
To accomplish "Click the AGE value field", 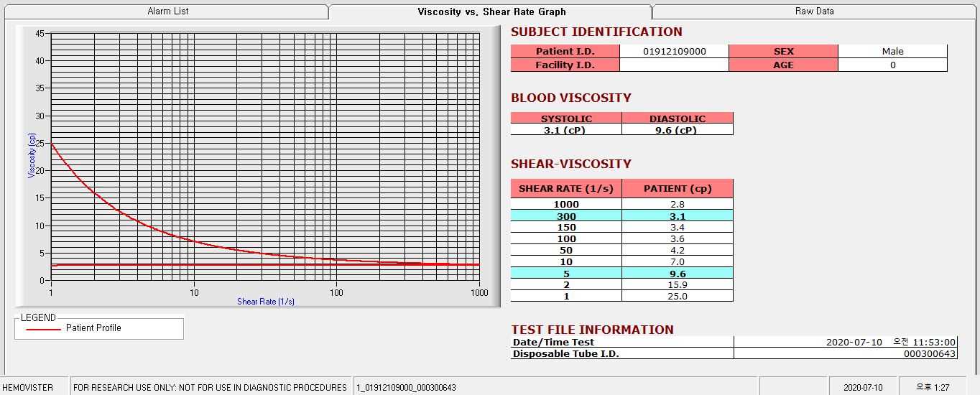I will pyautogui.click(x=892, y=65).
